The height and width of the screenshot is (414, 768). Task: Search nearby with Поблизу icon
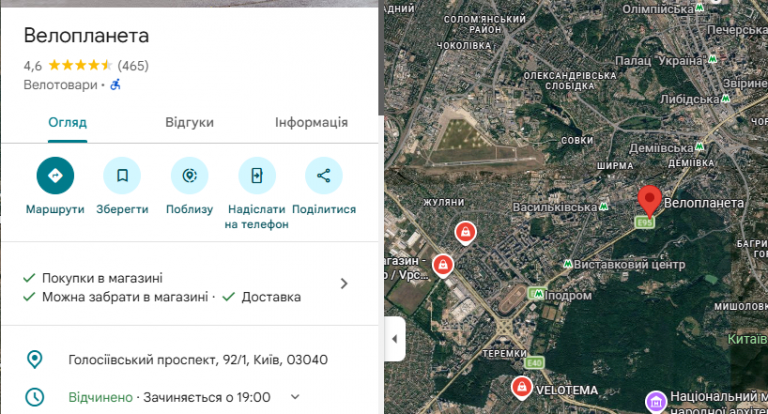tap(190, 175)
